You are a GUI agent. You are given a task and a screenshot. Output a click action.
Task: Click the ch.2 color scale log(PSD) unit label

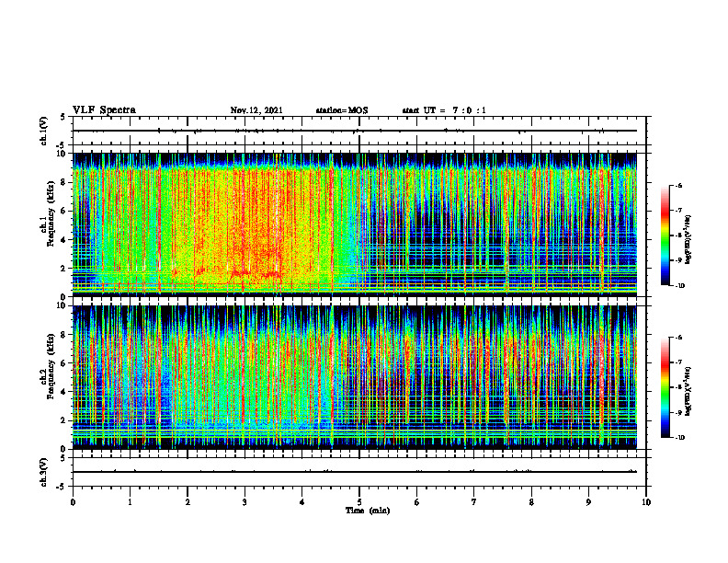click(688, 391)
